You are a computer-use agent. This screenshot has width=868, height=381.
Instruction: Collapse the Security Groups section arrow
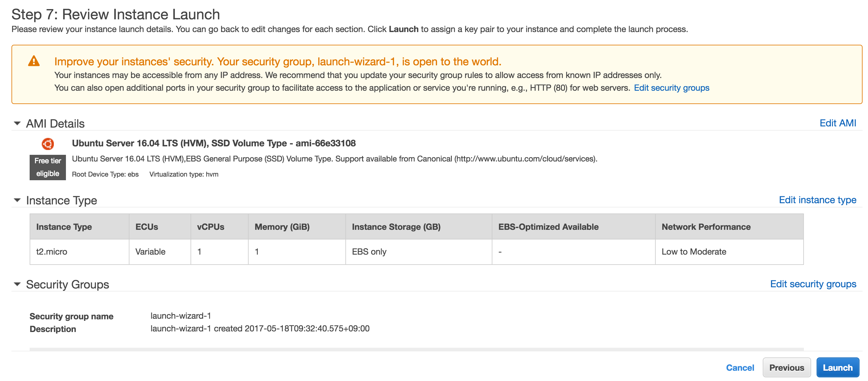[17, 284]
